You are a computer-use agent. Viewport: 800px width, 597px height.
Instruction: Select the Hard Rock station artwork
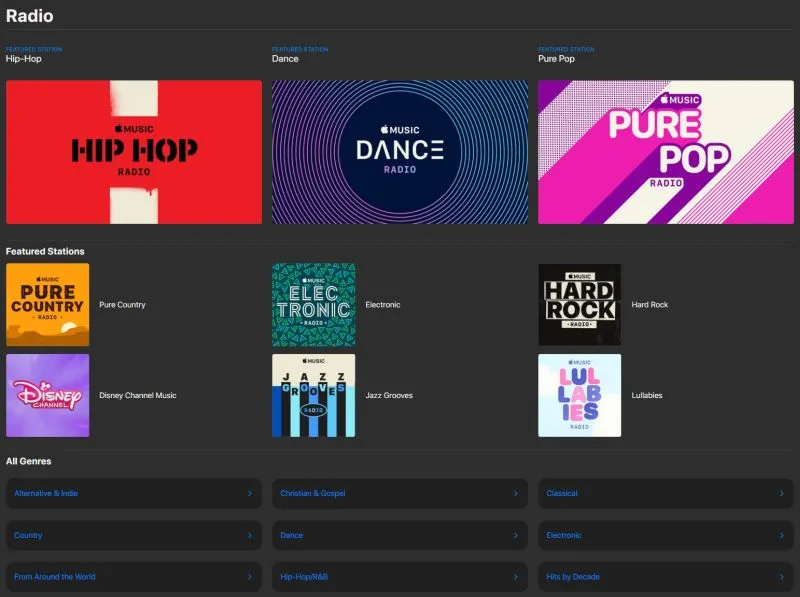point(578,304)
